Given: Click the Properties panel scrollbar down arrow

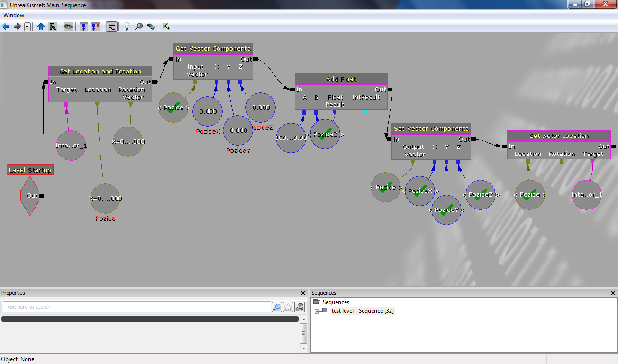Looking at the screenshot, I should pos(304,348).
